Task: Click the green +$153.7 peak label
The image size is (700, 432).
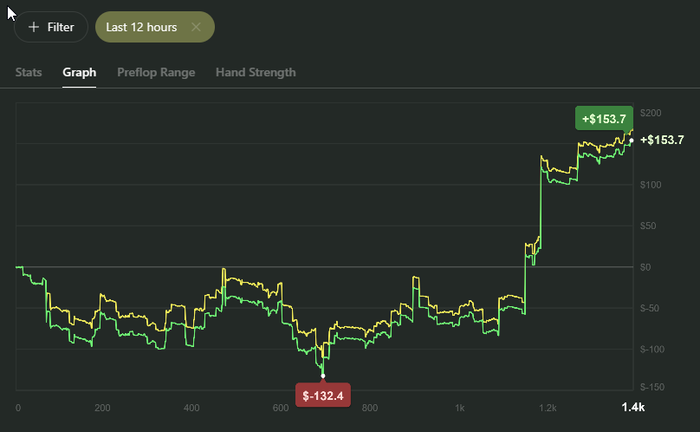Action: pos(604,119)
